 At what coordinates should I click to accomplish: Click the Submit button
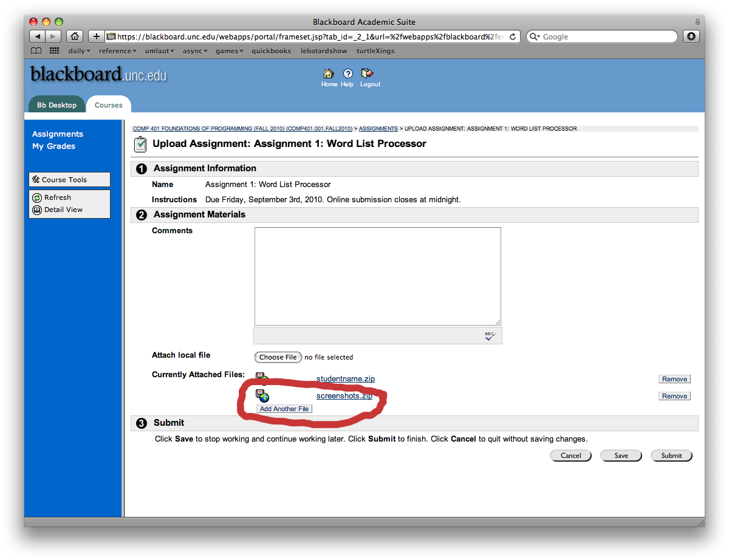pos(671,456)
